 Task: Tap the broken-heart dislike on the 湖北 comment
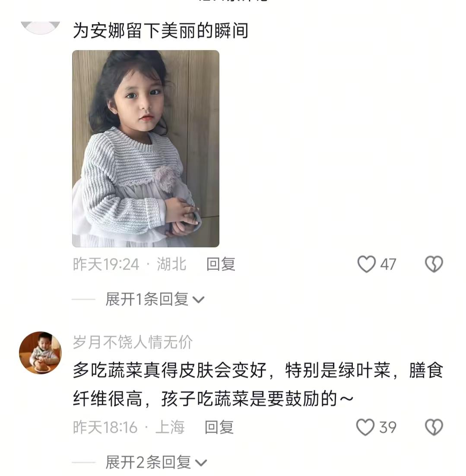(434, 264)
